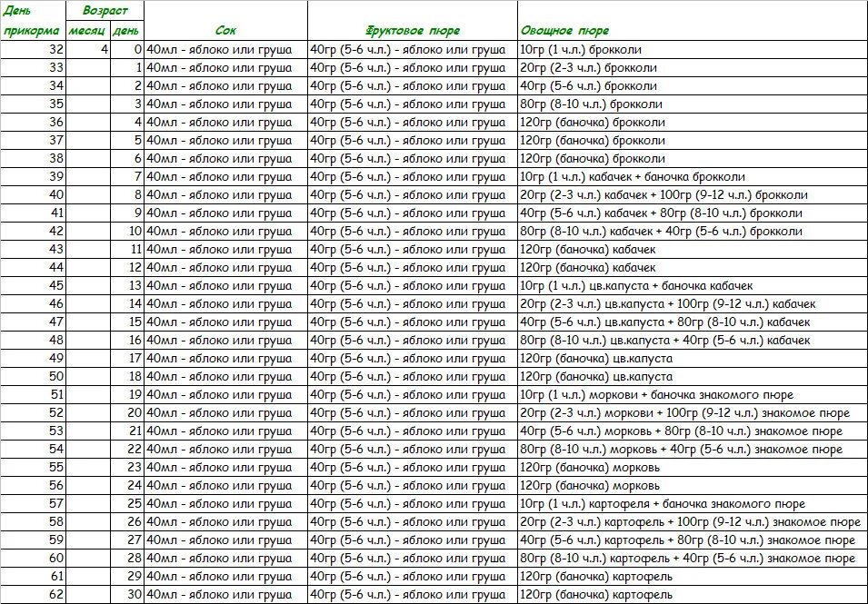Select cell '80гр цв.капуста + 40гр кабачек'
This screenshot has width=868, height=604.
coord(693,341)
